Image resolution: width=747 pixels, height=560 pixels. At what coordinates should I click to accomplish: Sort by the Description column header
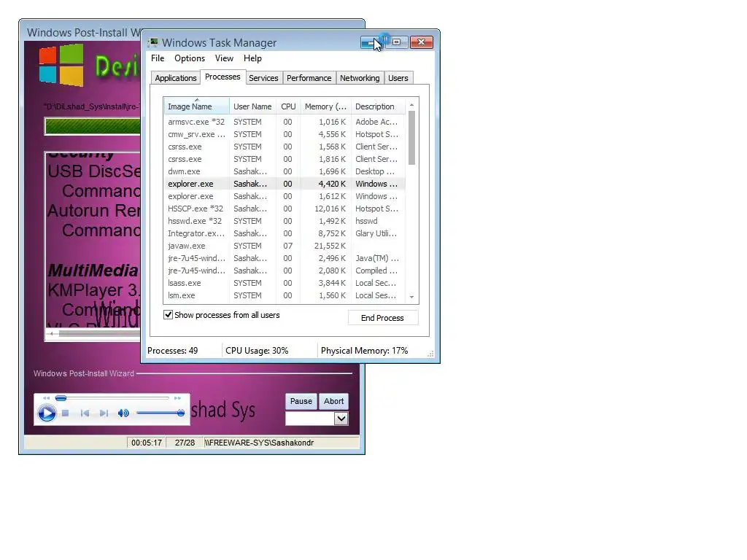point(377,106)
